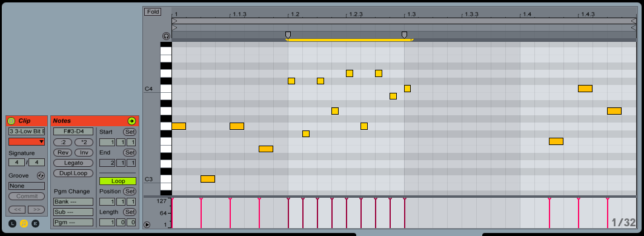
Task: Select the C4 note at beat 1.3
Action: coord(408,89)
